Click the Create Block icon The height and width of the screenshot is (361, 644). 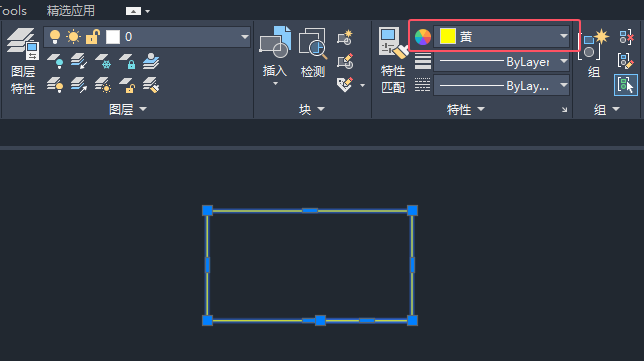click(345, 37)
